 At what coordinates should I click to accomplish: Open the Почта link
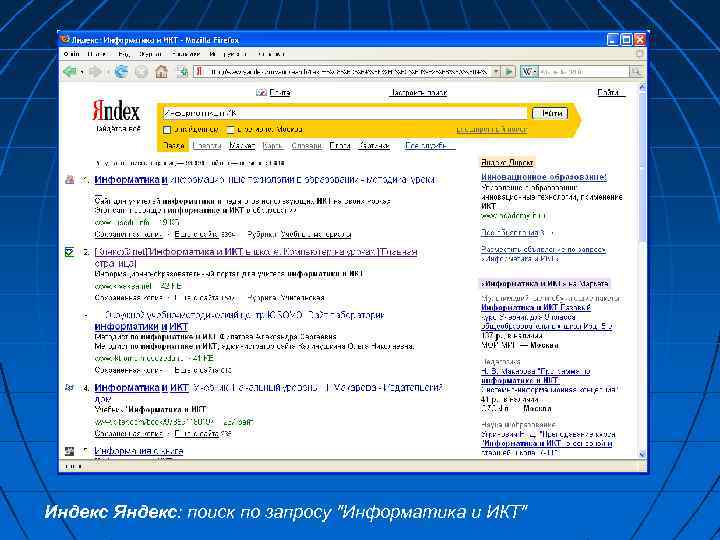[x=280, y=92]
